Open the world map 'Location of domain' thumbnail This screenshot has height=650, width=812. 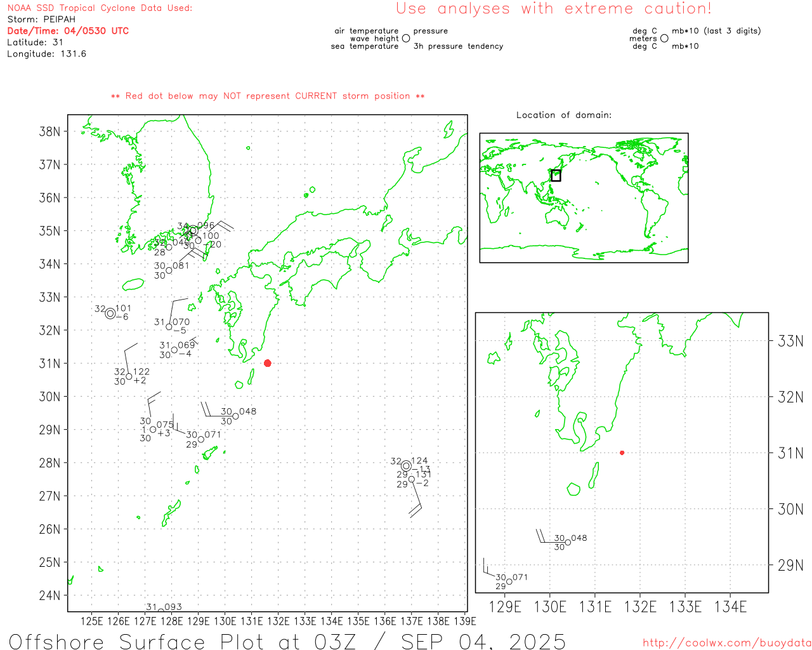584,198
